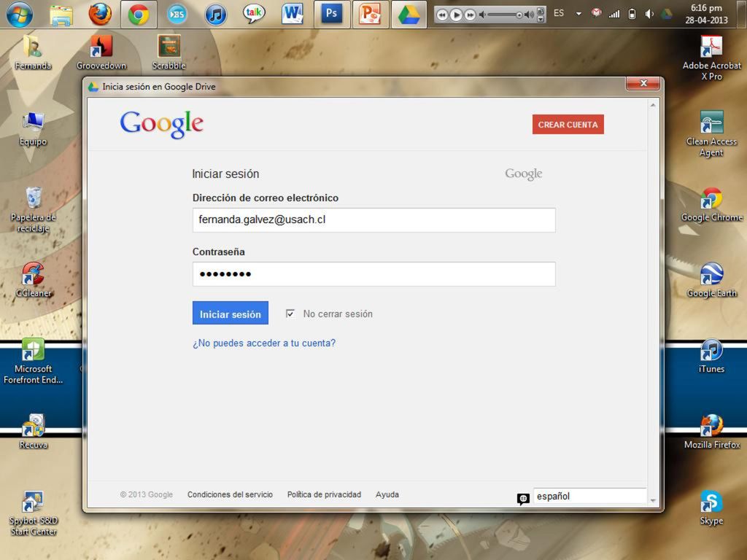Select the Mozilla Firefox desktop shortcut
747x560 pixels.
point(712,432)
